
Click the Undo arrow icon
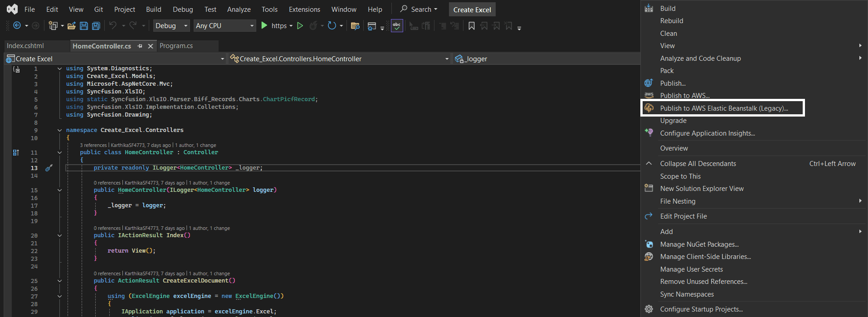pos(113,26)
